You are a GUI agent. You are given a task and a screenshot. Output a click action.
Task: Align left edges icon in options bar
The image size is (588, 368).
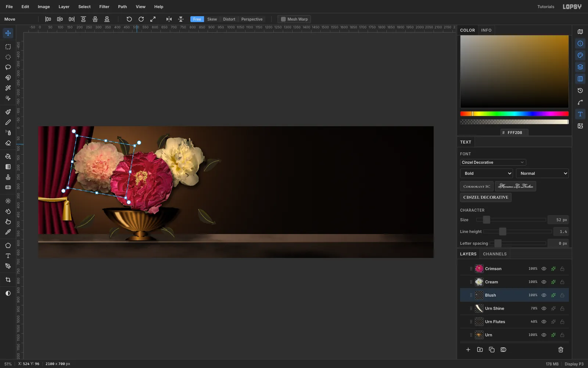(x=48, y=19)
